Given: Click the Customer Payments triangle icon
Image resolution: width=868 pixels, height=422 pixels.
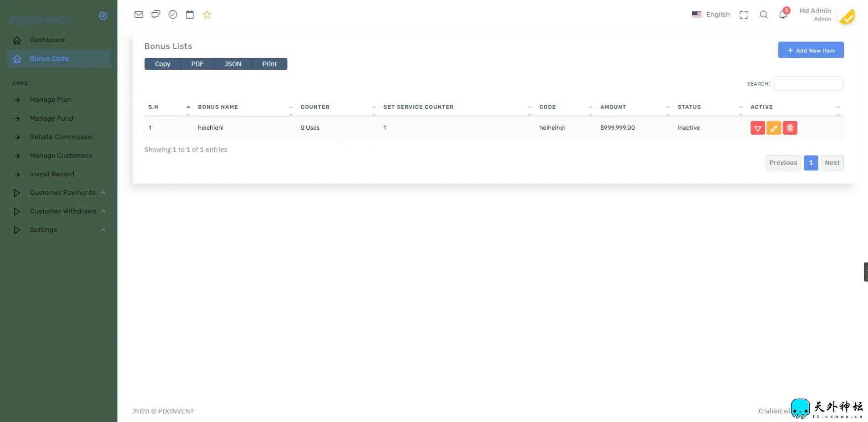Looking at the screenshot, I should click(x=17, y=193).
